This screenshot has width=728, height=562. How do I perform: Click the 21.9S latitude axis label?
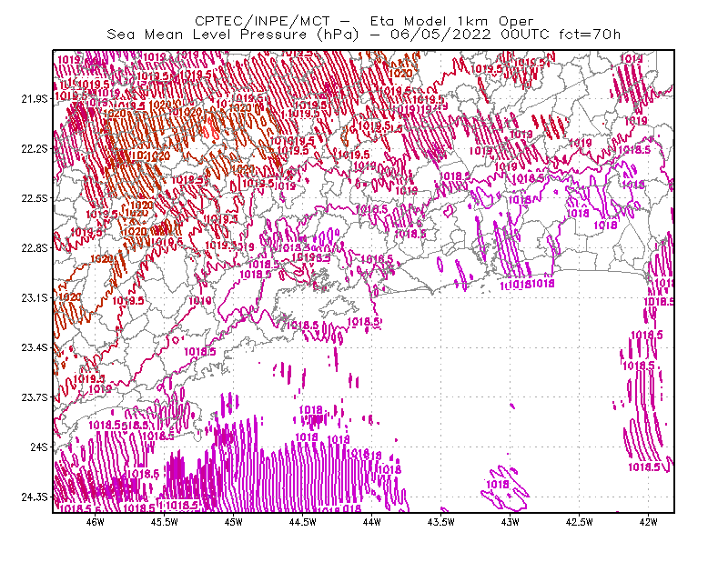click(x=35, y=99)
